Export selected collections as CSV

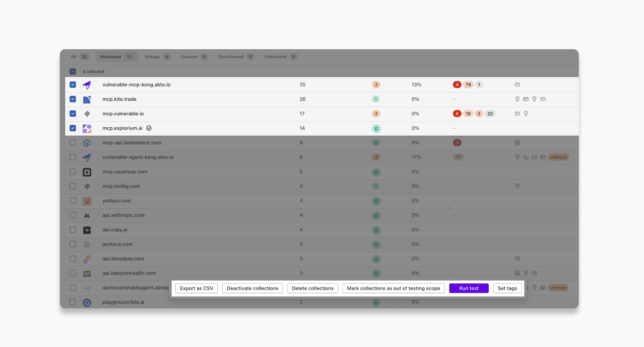(196, 288)
